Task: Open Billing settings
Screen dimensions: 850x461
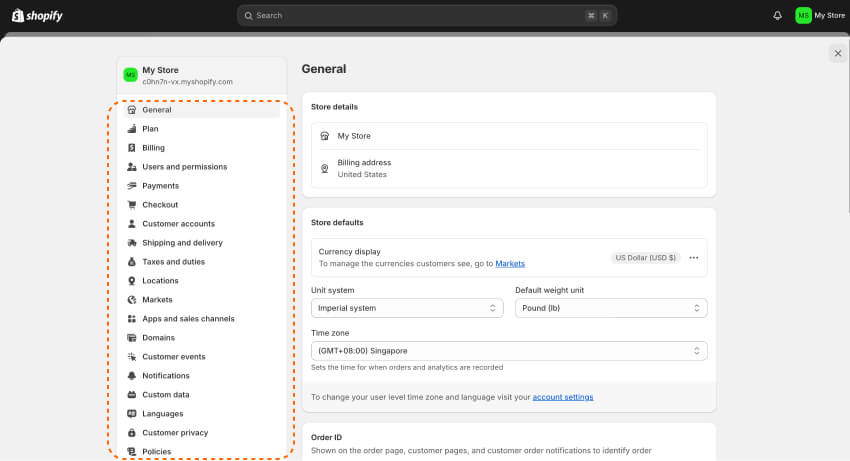Action: [202, 148]
